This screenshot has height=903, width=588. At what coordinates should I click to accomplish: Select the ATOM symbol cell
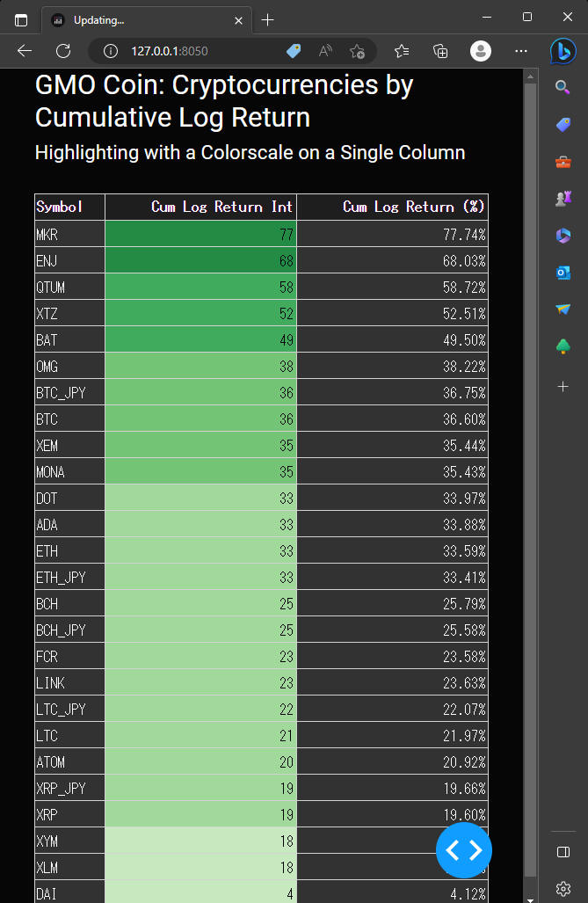coord(69,762)
